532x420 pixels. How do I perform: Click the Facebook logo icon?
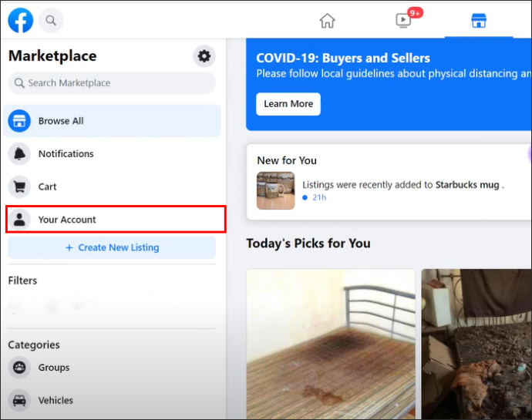tap(21, 20)
